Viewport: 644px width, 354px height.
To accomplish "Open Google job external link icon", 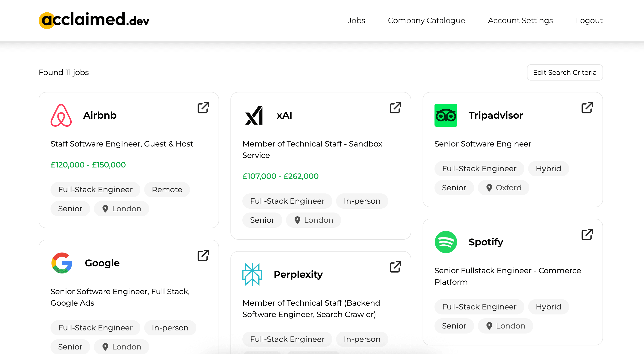I will (x=203, y=255).
